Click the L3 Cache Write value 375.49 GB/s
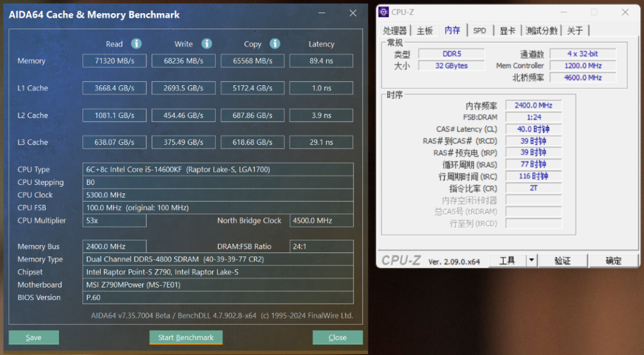Viewport: 644px width, 355px height. click(184, 142)
